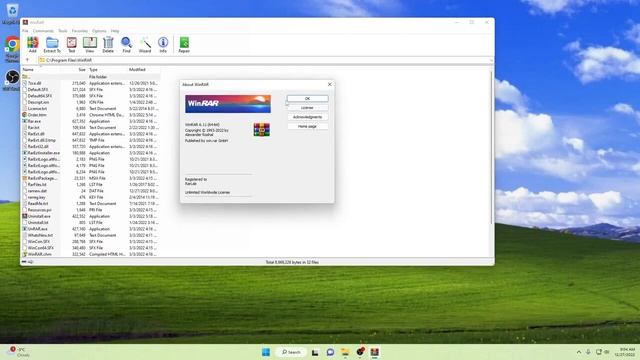Select the License.txt file row

click(90, 109)
